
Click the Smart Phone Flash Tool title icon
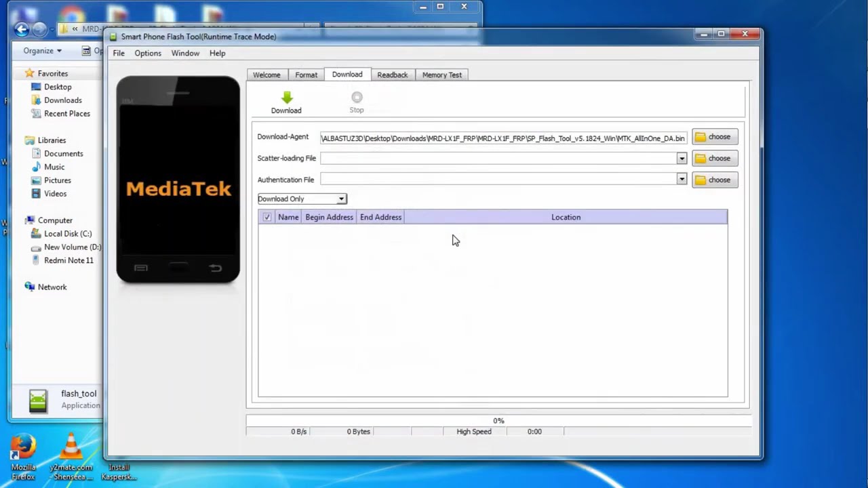113,37
